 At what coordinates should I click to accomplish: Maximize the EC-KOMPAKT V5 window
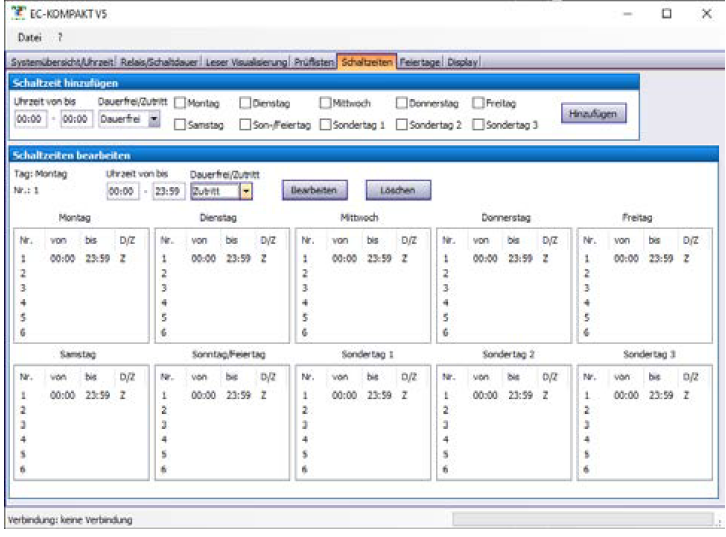(x=667, y=13)
